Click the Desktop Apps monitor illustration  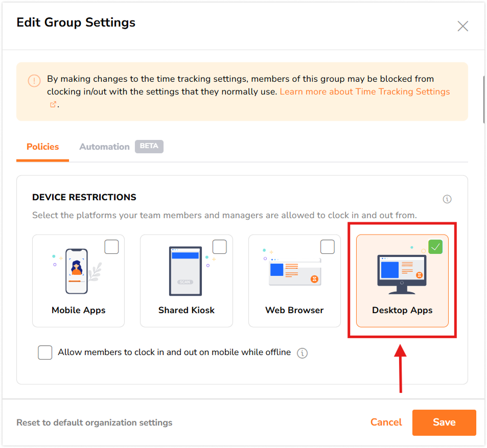tap(402, 273)
